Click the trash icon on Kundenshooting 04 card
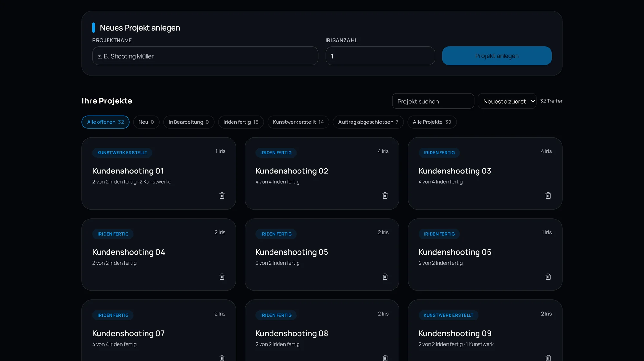Image resolution: width=644 pixels, height=361 pixels. click(x=222, y=277)
